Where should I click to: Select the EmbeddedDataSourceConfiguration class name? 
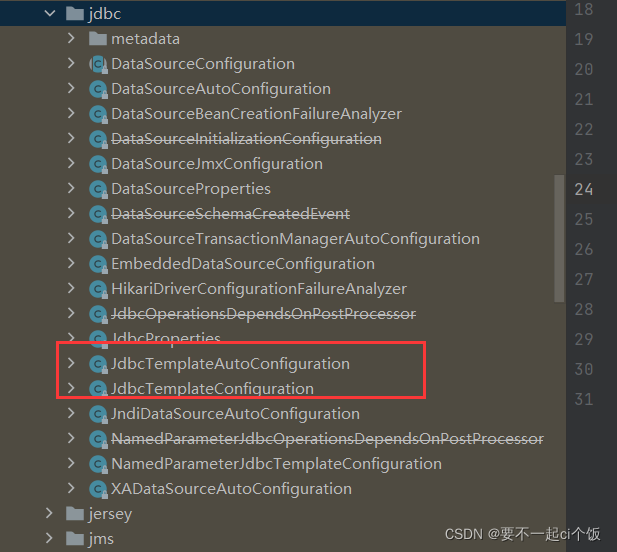tap(243, 264)
